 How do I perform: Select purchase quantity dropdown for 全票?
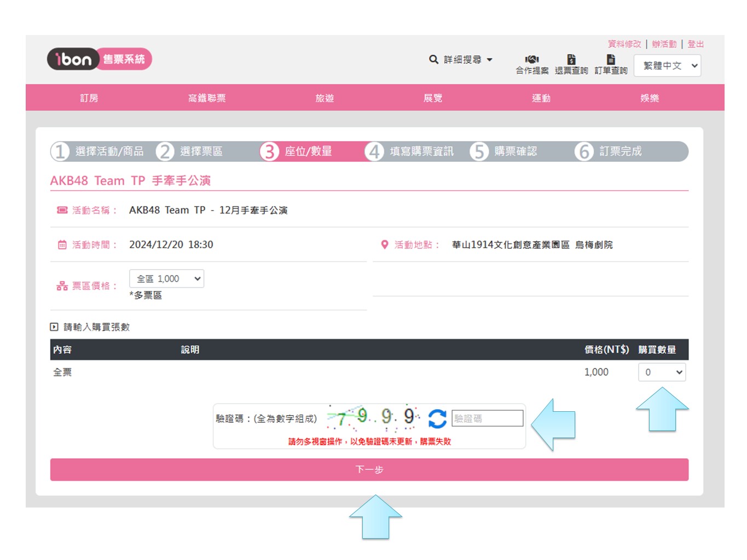[662, 372]
